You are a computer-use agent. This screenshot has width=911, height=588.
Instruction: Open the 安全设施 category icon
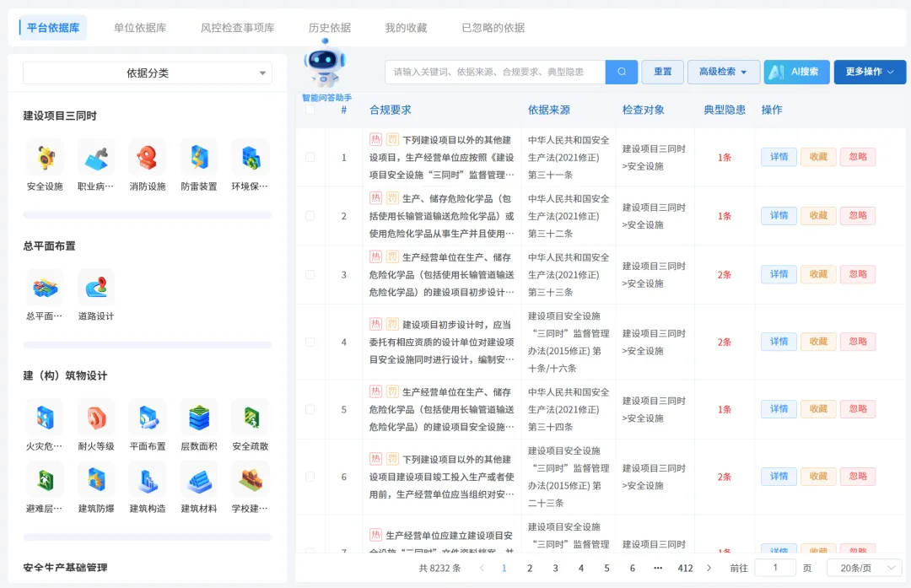tap(46, 158)
